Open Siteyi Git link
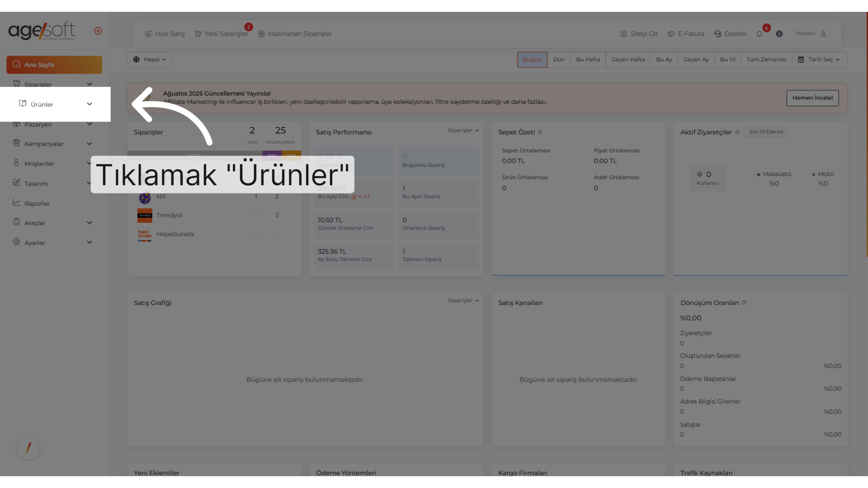The height and width of the screenshot is (488, 868). click(639, 34)
